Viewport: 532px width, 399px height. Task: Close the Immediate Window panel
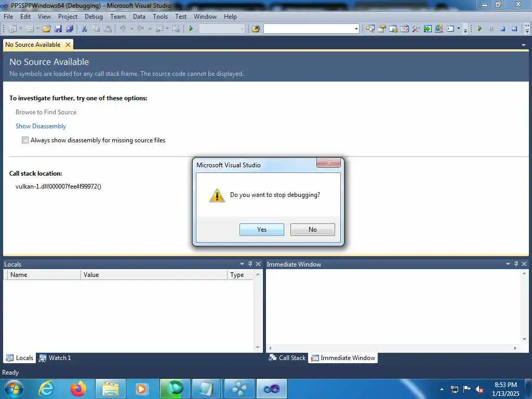(524, 264)
